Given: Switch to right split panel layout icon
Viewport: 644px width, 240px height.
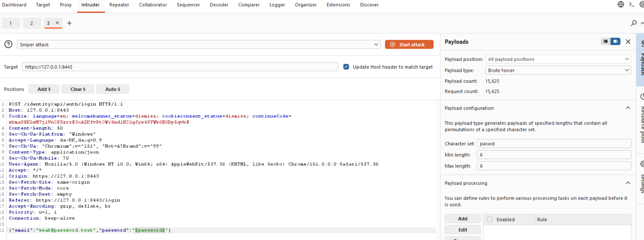Looking at the screenshot, I should pyautogui.click(x=615, y=41).
